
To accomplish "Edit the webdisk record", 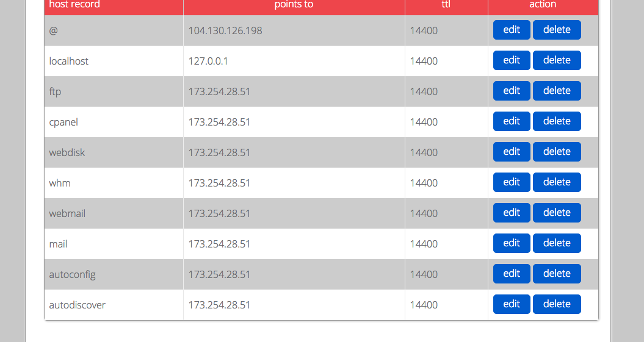I will point(512,152).
